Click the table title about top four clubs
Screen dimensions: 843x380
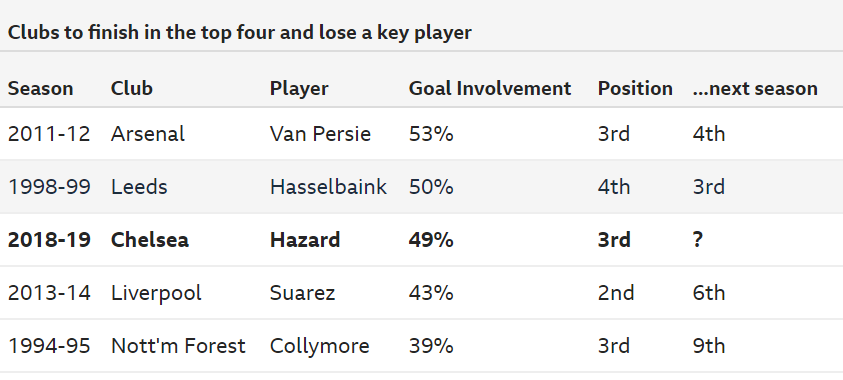pos(240,33)
